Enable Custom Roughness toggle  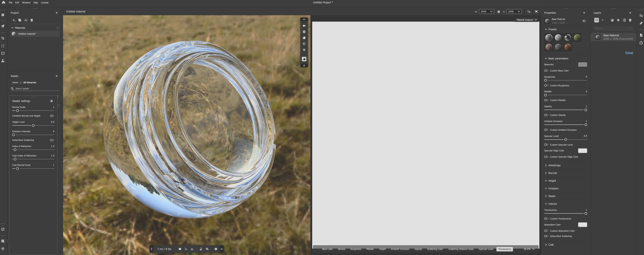coord(546,85)
